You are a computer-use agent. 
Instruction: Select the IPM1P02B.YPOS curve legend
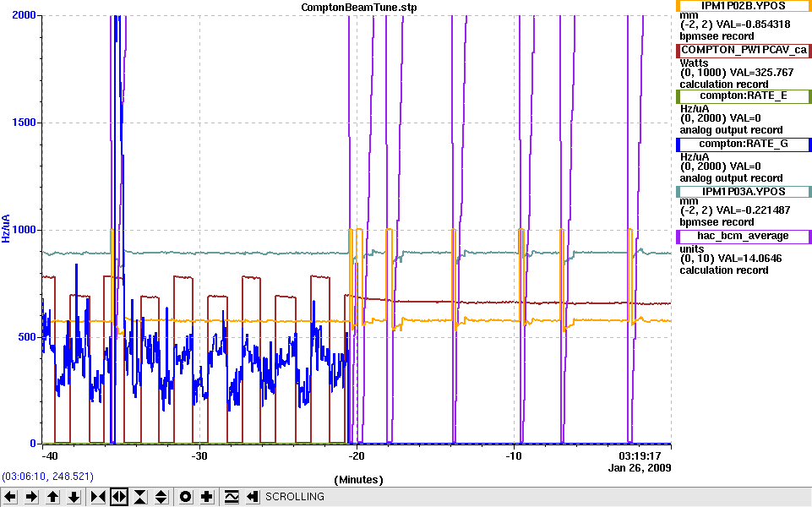(x=744, y=6)
